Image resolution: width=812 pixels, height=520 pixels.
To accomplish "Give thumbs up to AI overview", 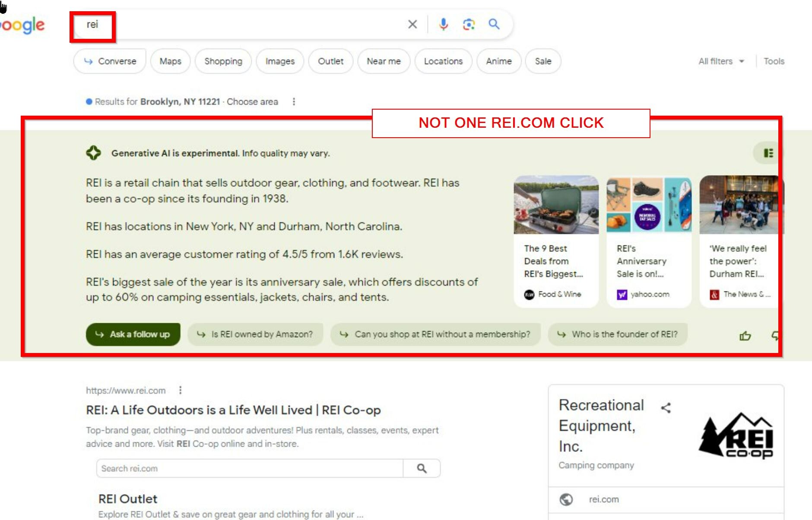I will (x=745, y=336).
